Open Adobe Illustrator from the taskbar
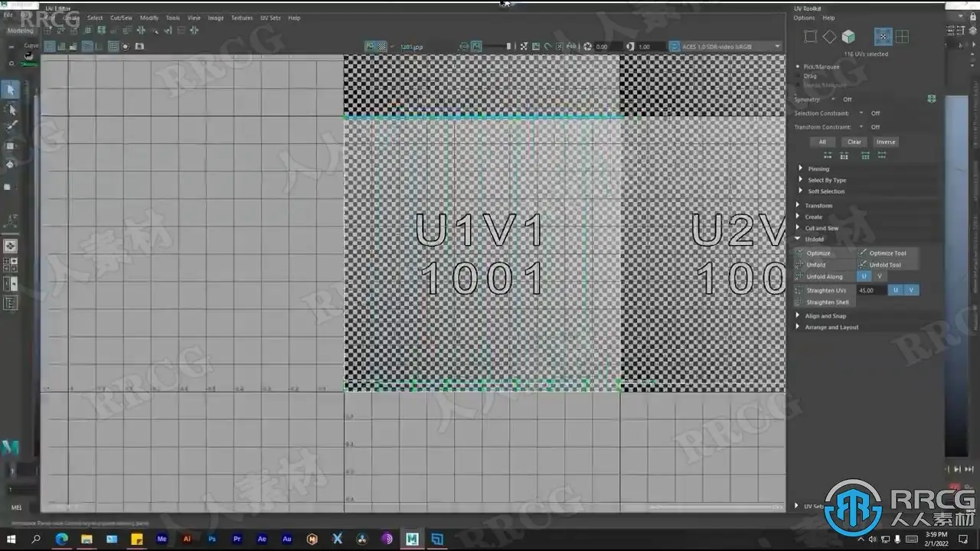Image resolution: width=980 pixels, height=551 pixels. 187,539
